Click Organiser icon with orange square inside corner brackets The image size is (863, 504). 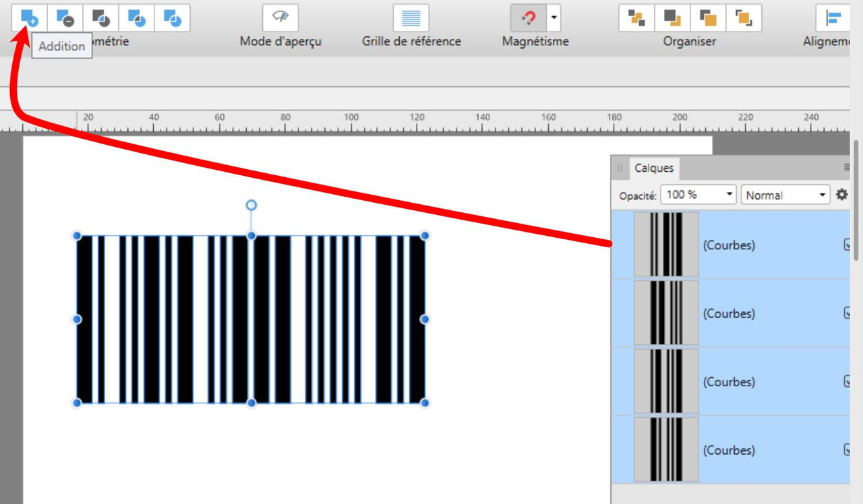[x=744, y=18]
